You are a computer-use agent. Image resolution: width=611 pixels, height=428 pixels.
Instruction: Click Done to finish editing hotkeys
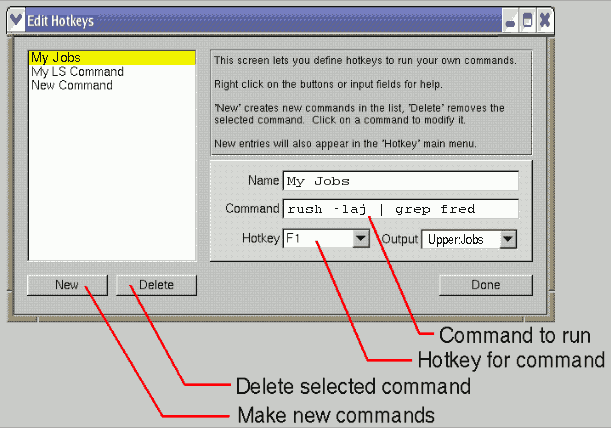[x=484, y=285]
